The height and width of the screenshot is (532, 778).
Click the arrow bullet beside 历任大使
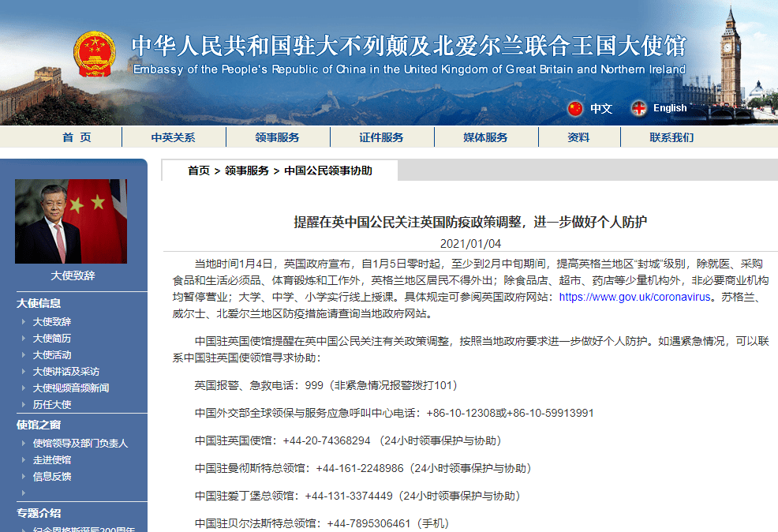tap(24, 404)
